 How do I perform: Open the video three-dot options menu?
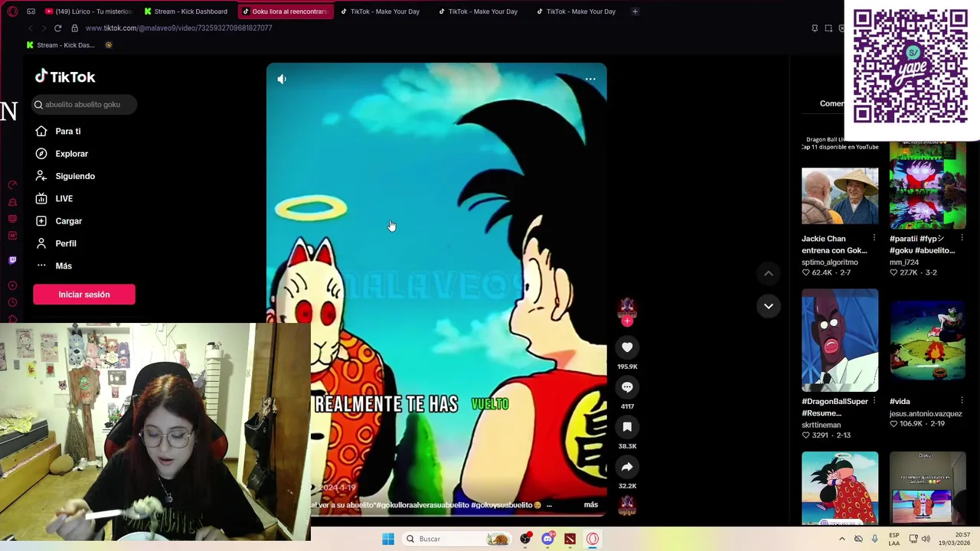tap(590, 79)
